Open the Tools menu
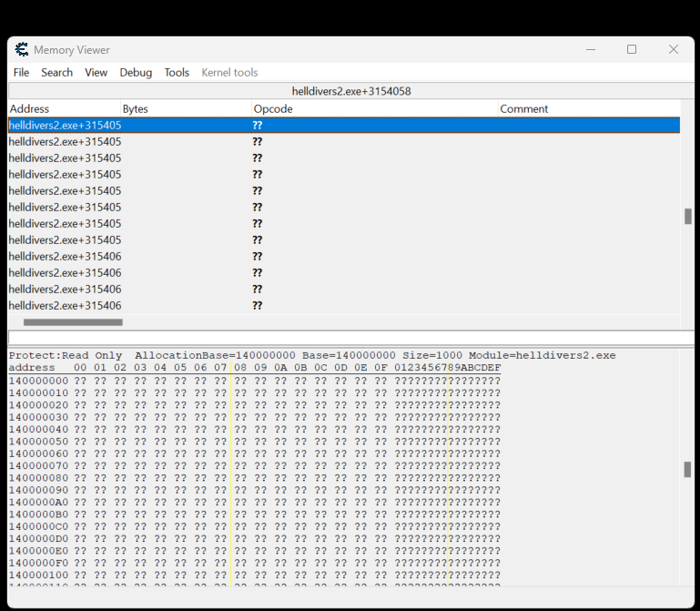The width and height of the screenshot is (700, 611). click(177, 72)
